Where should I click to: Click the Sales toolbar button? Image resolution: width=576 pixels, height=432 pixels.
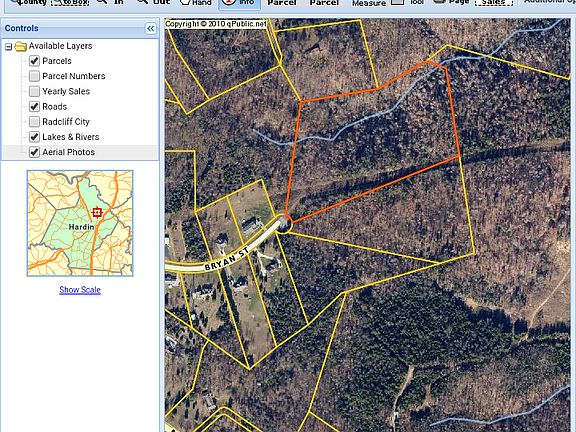point(493,3)
